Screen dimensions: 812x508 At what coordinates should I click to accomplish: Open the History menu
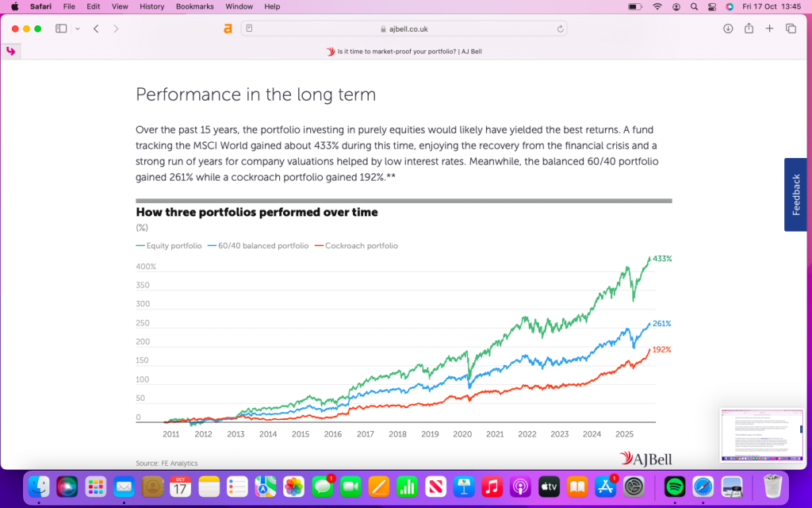tap(151, 6)
